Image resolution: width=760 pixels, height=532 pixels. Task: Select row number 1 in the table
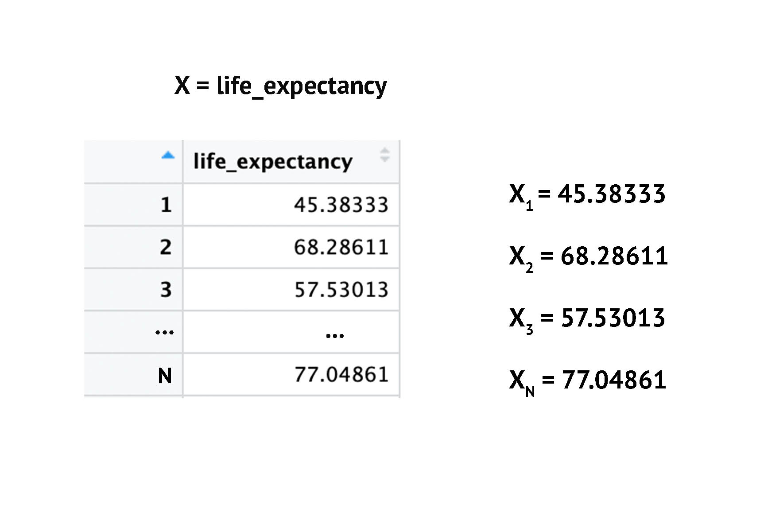(x=166, y=205)
